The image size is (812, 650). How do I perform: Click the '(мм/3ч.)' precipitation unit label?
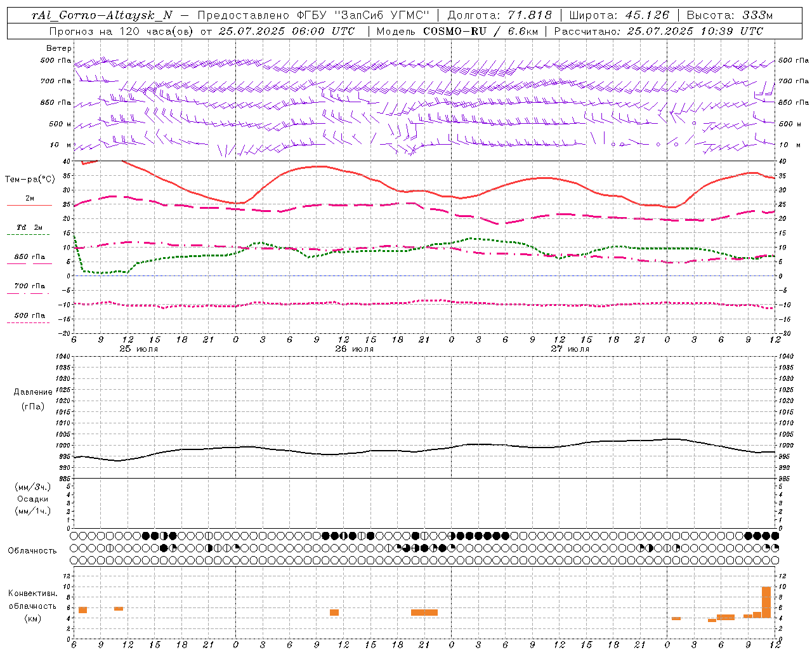pyautogui.click(x=33, y=487)
